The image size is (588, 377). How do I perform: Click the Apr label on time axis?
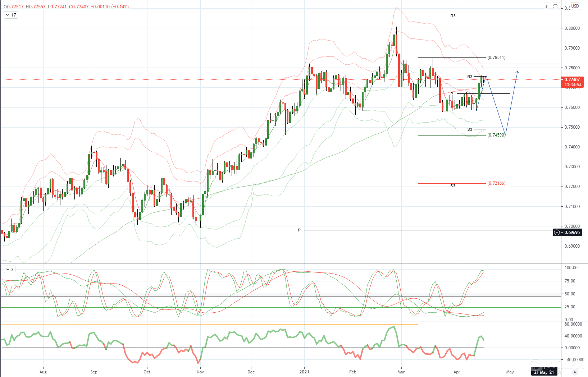coord(457,372)
